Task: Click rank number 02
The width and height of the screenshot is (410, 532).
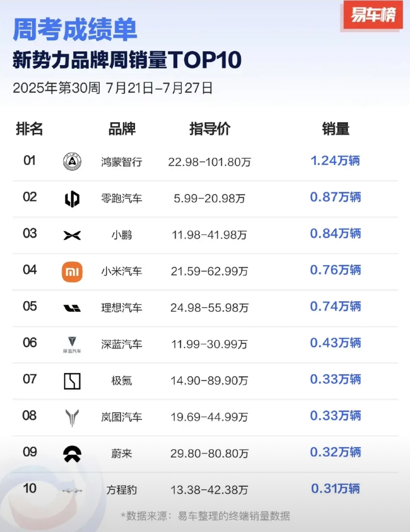Action: click(x=30, y=197)
